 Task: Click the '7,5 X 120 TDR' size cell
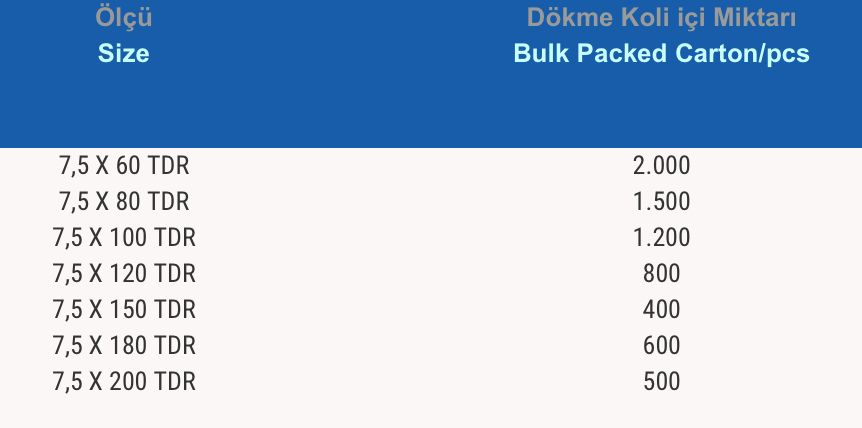click(x=124, y=274)
